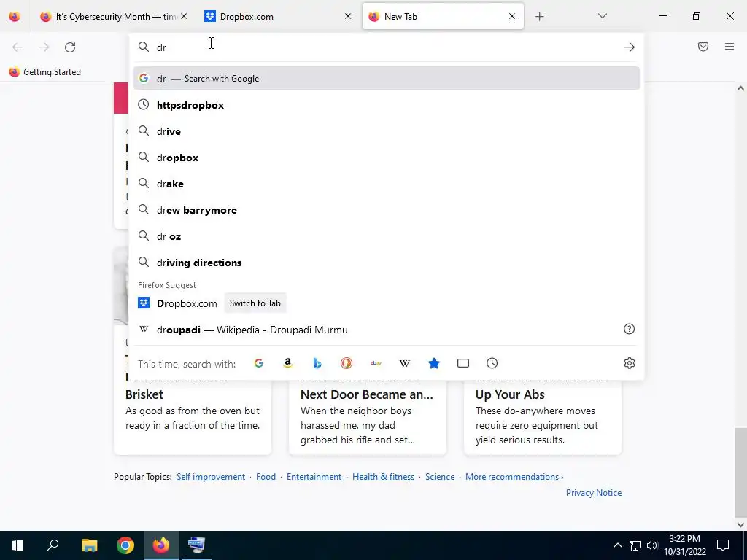The image size is (747, 560).
Task: Click the Firefox View icon in the tab strip
Action: coord(15,17)
